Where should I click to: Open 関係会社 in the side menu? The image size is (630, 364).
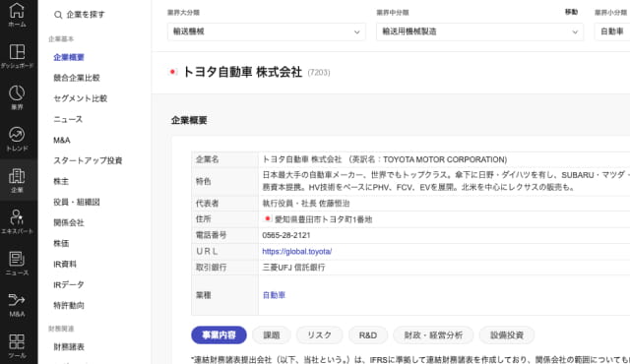(x=69, y=222)
